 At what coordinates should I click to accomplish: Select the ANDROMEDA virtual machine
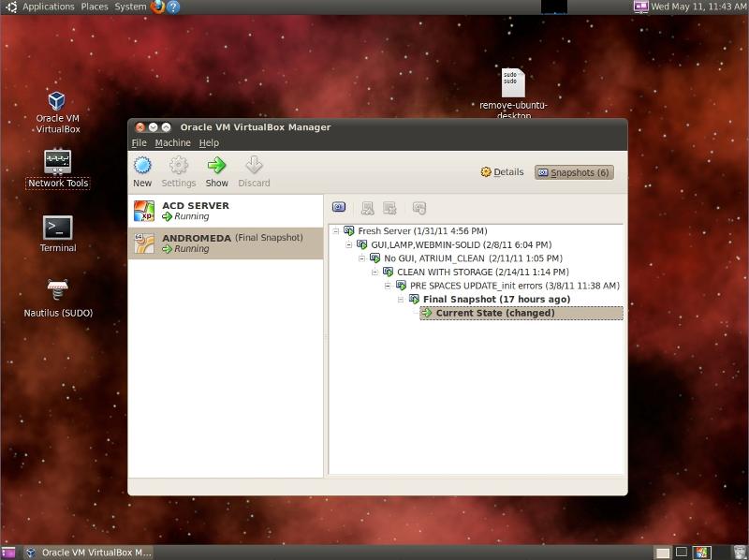(226, 243)
